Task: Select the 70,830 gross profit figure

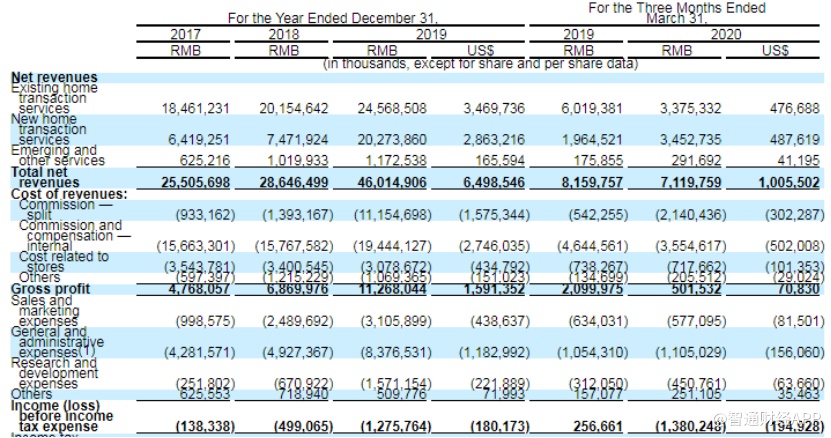Action: coord(800,290)
